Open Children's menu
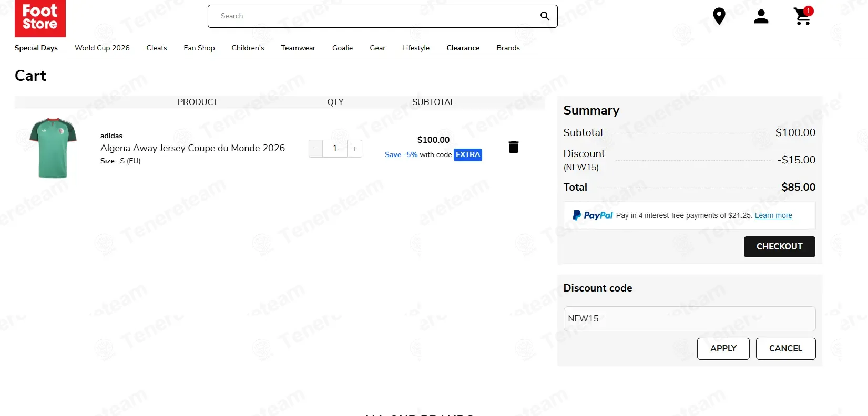Viewport: 868px width, 416px height. click(x=248, y=48)
